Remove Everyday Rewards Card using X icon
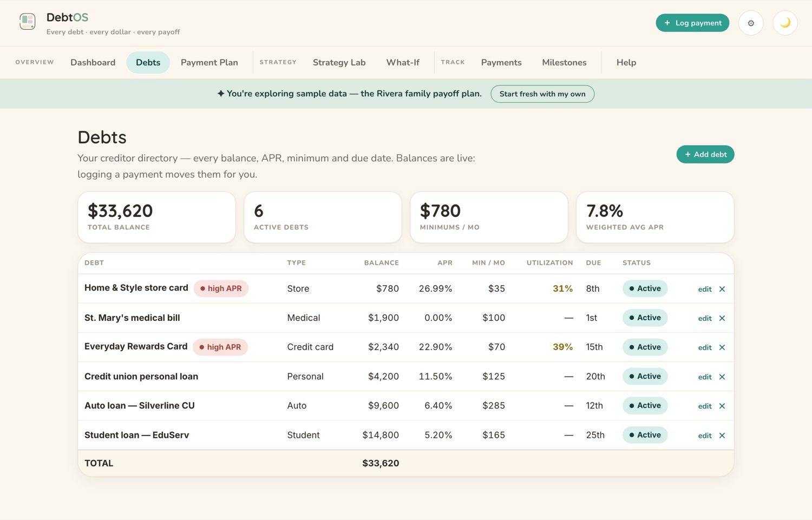812x520 pixels. [722, 347]
